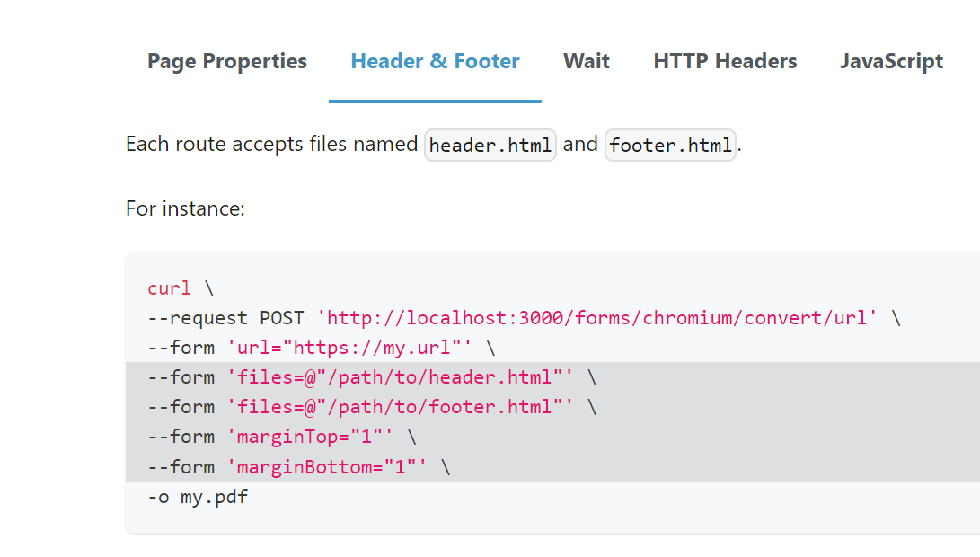Select the Wait tab
The height and width of the screenshot is (557, 980).
click(586, 61)
